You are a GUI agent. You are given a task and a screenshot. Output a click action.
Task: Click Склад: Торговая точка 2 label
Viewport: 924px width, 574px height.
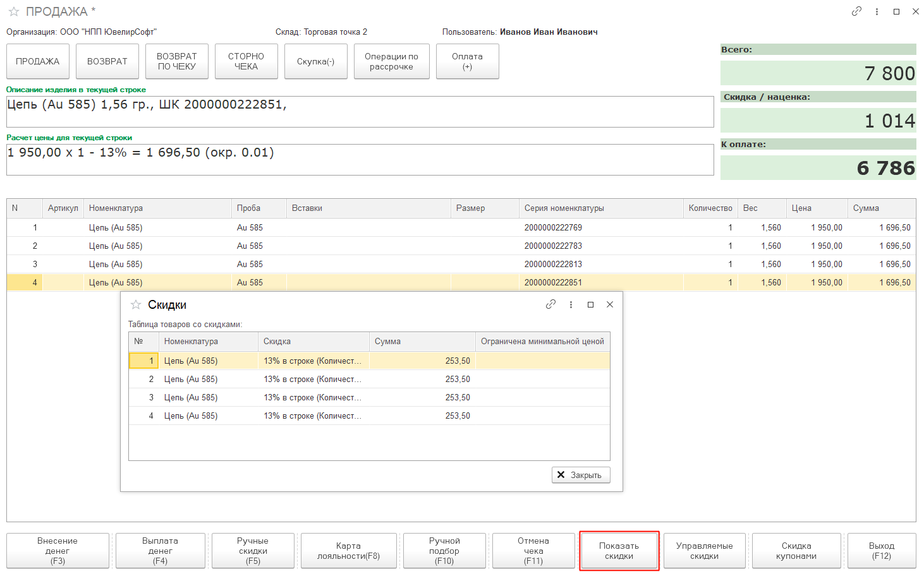321,32
